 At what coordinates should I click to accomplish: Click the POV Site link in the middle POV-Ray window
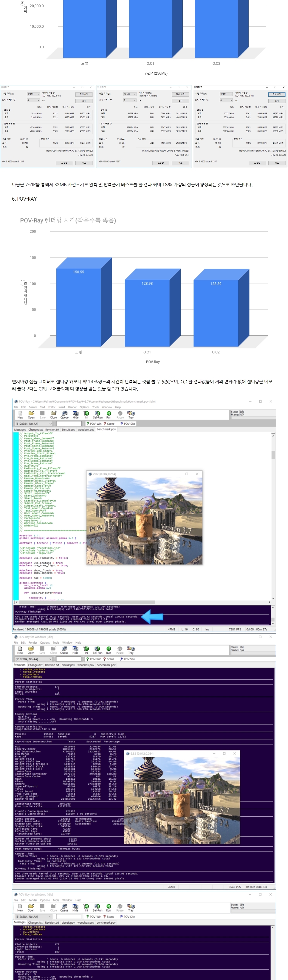(x=128, y=659)
